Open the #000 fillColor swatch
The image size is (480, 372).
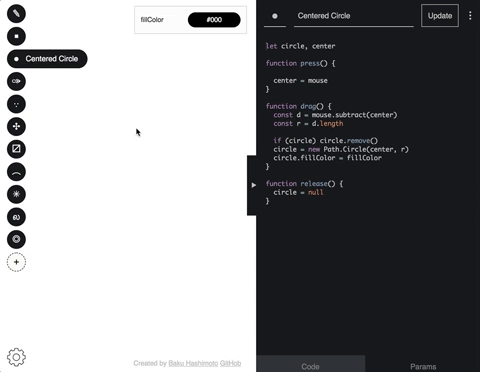(214, 20)
